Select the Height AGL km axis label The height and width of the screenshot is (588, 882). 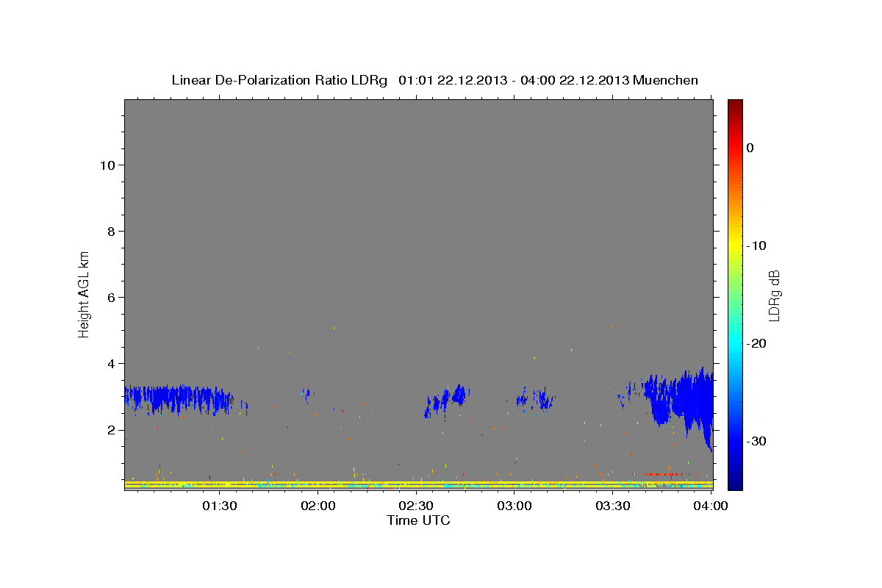coord(85,293)
